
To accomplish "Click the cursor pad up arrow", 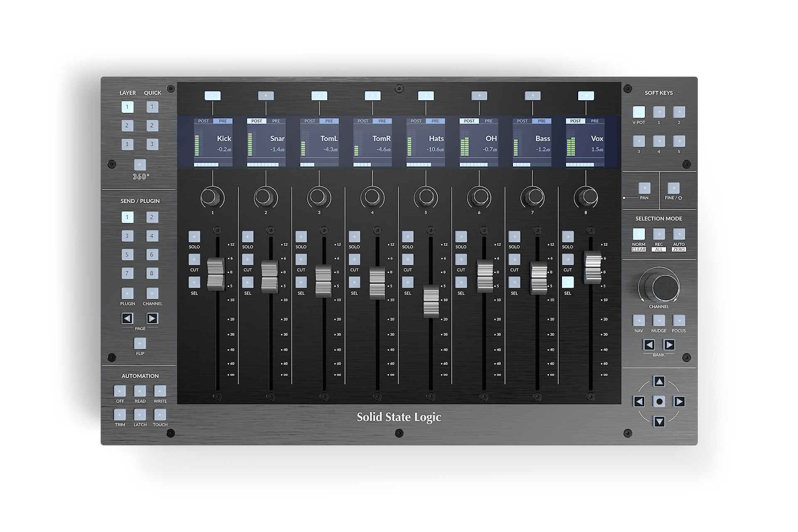I will (x=659, y=381).
